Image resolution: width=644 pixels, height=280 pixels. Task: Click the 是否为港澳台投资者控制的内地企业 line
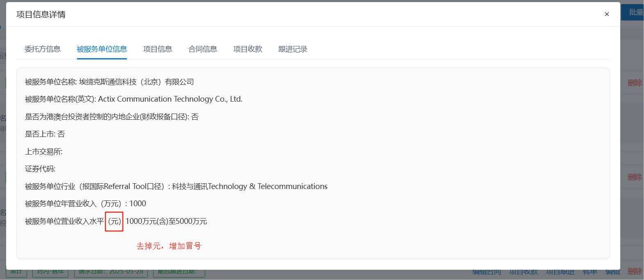pos(112,117)
